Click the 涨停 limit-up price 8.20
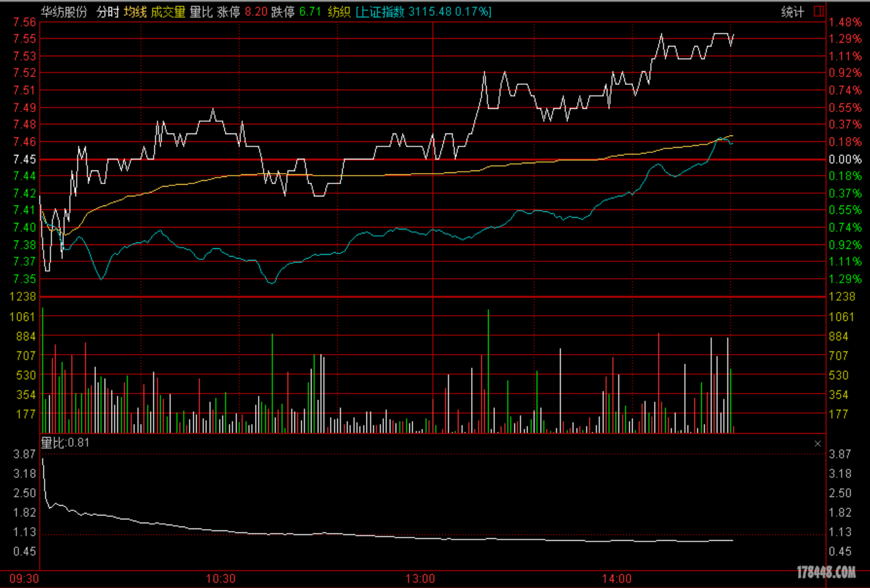This screenshot has width=870, height=588. tap(256, 12)
